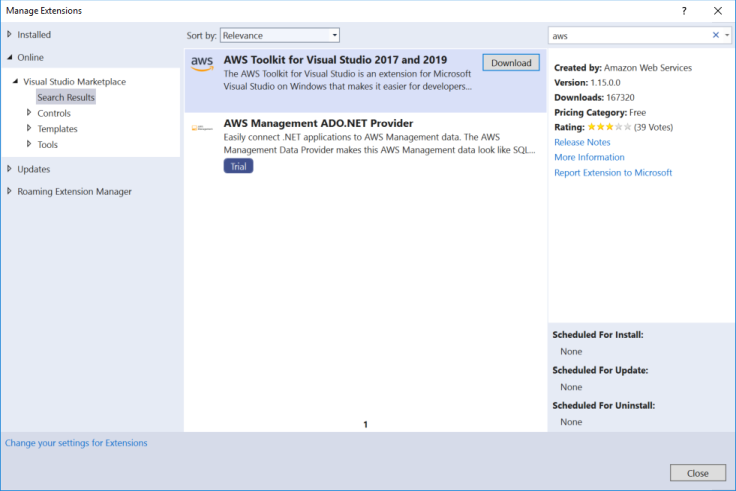Click the Close button at the bottom

698,473
